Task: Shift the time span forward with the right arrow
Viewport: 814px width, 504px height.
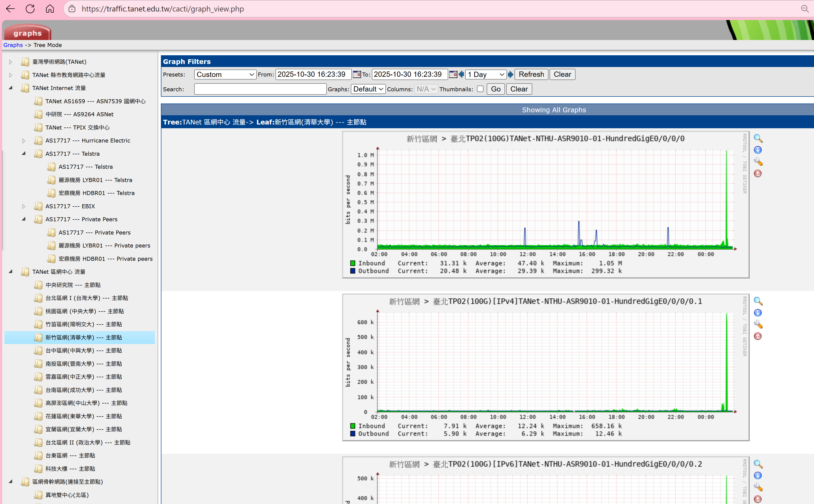Action: pos(510,74)
